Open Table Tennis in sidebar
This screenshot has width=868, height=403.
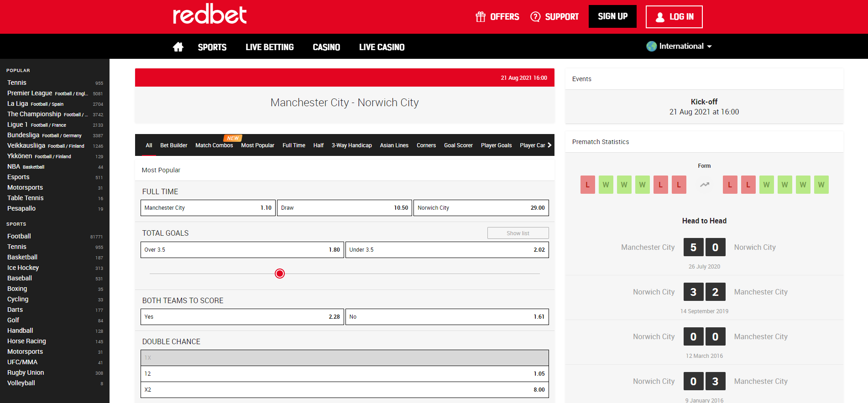pos(55,198)
